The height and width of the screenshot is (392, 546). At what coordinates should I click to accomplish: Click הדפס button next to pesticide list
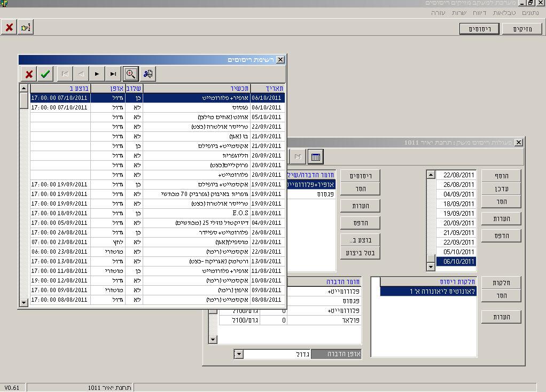tap(360, 223)
